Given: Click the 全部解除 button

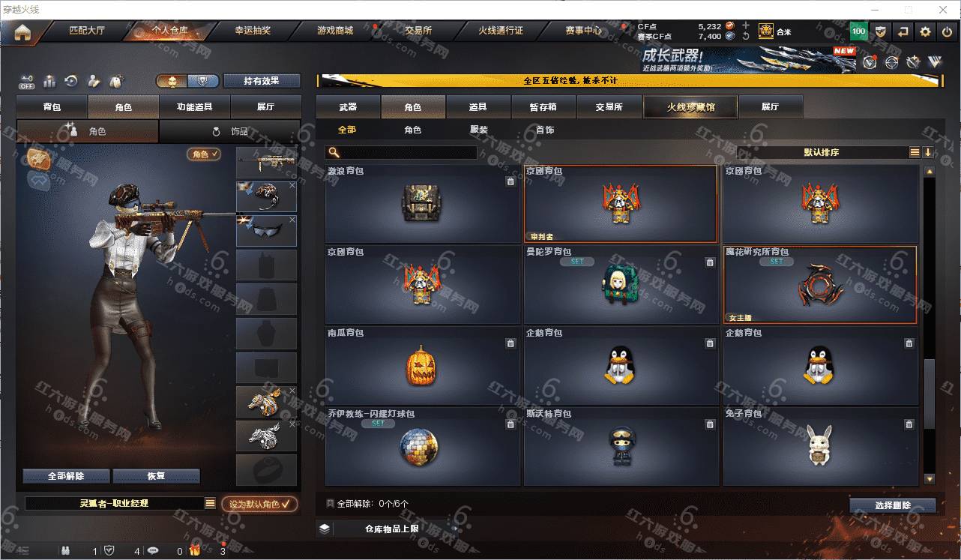Looking at the screenshot, I should pyautogui.click(x=66, y=476).
